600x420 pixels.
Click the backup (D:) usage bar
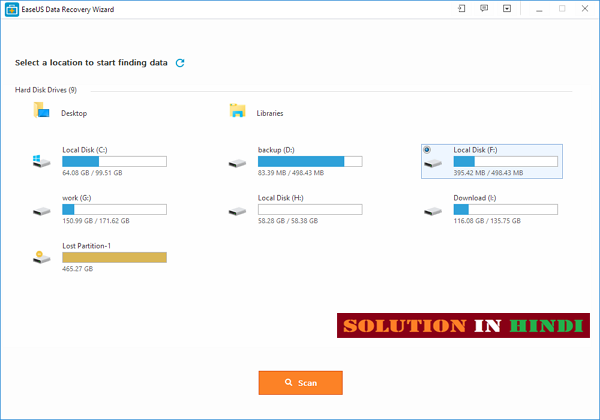tap(310, 161)
